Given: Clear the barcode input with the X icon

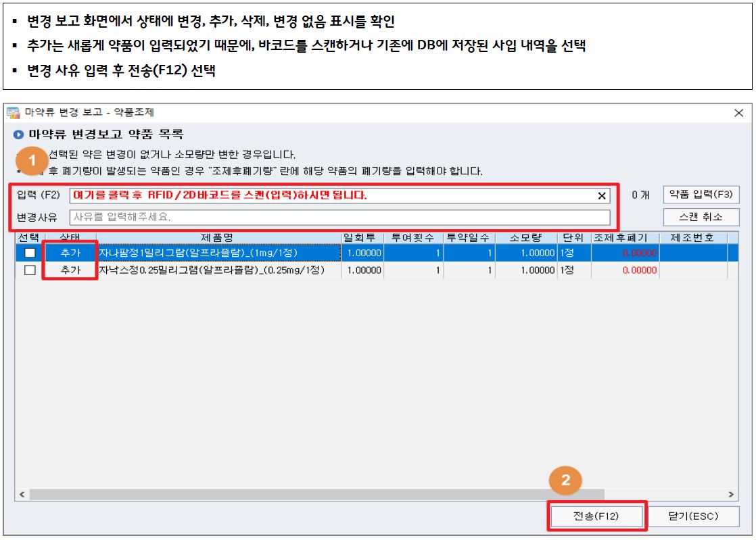Looking at the screenshot, I should pos(601,196).
